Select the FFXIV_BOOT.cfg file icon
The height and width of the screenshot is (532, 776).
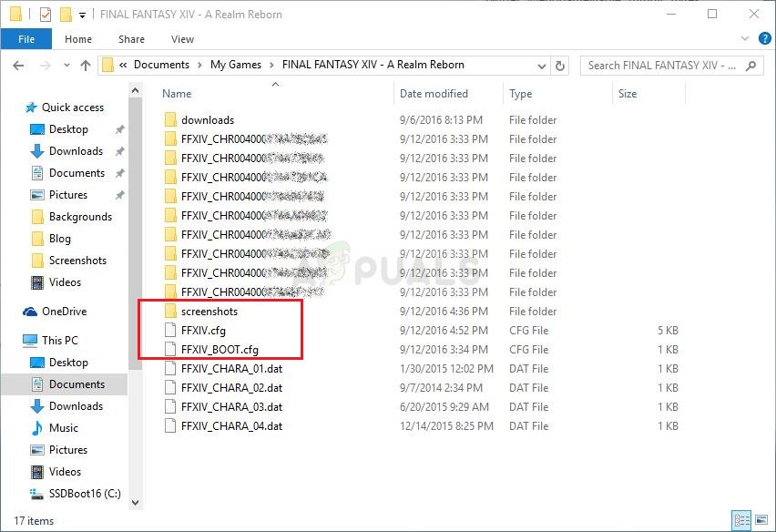point(170,350)
